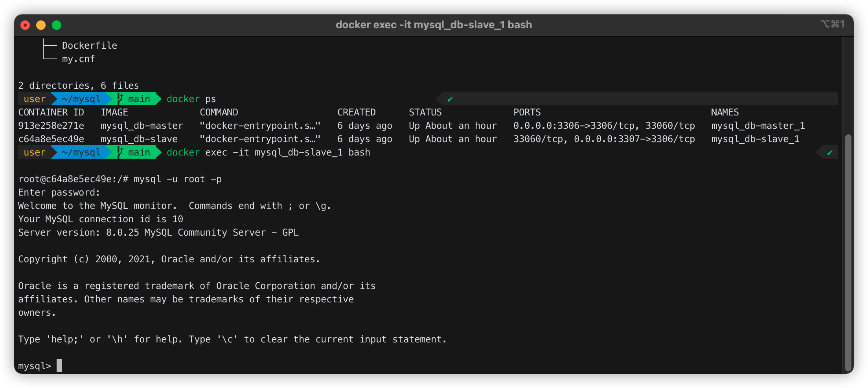868x388 pixels.
Task: Click the git branch icon on 'docker ps' prompt
Action: (120, 99)
